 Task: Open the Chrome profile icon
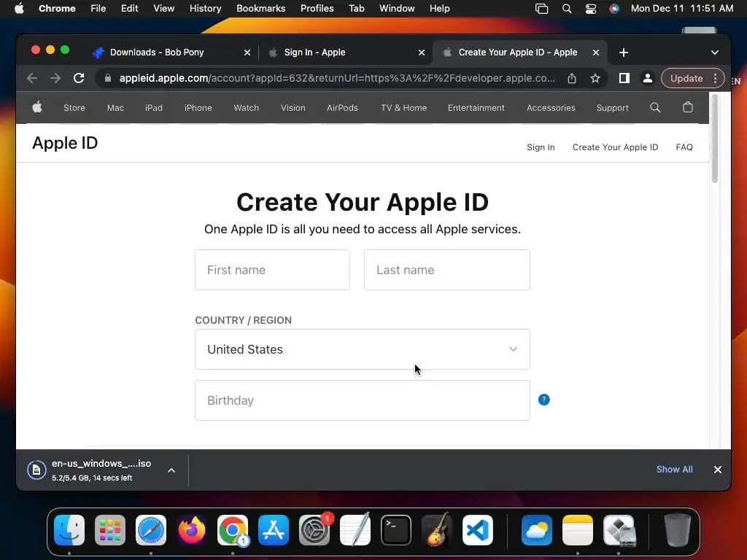(648, 78)
